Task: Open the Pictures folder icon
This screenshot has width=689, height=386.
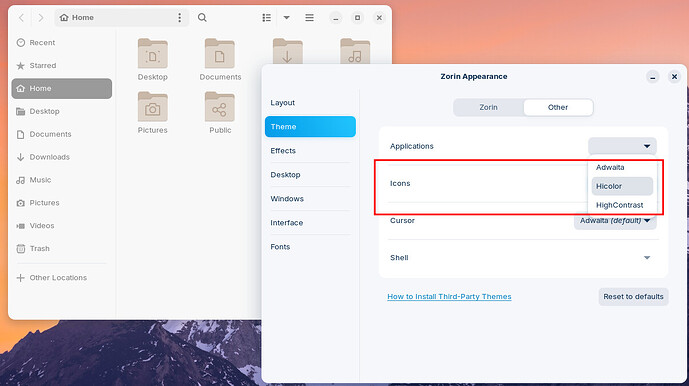Action: pos(152,107)
